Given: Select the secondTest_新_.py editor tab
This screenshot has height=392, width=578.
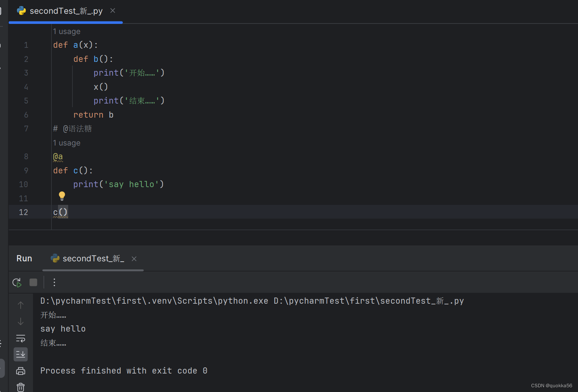Looking at the screenshot, I should [x=66, y=11].
